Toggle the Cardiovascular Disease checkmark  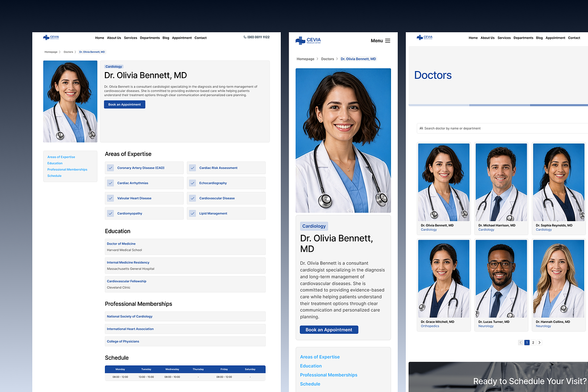pyautogui.click(x=192, y=198)
